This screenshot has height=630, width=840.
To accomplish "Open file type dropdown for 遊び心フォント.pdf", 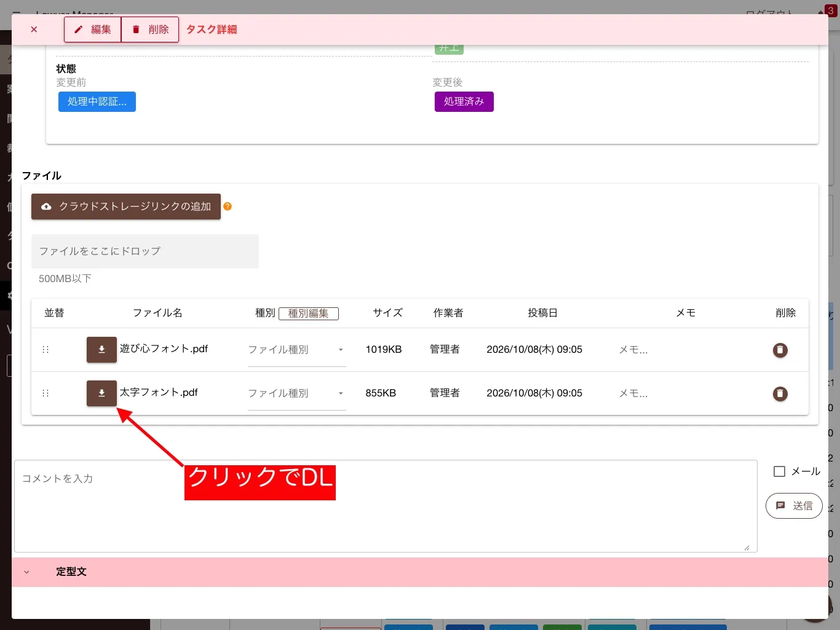I will click(297, 350).
